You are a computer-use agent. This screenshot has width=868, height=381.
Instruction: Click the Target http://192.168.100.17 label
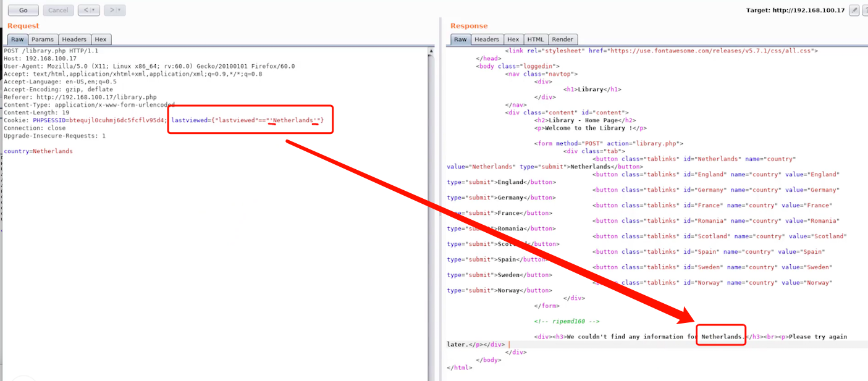click(x=795, y=10)
